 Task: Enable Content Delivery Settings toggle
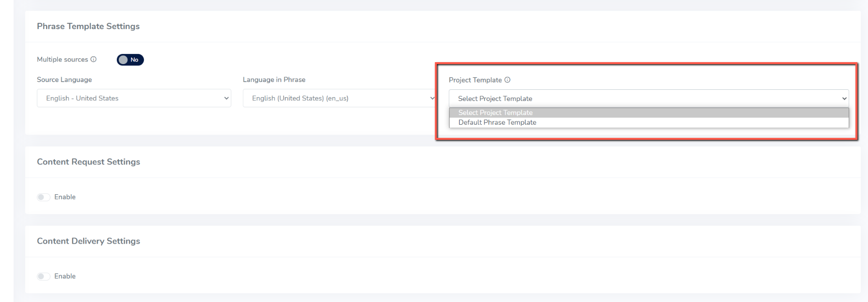click(x=44, y=276)
